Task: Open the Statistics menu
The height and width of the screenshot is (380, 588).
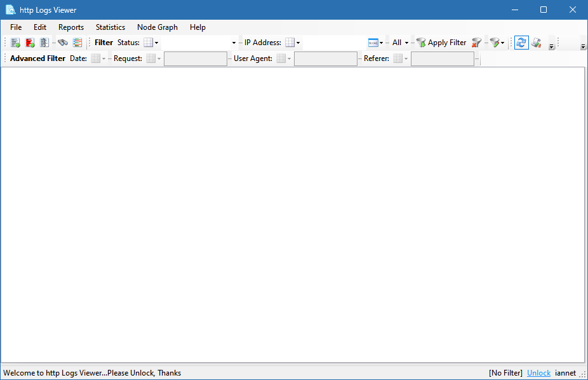Action: click(110, 27)
